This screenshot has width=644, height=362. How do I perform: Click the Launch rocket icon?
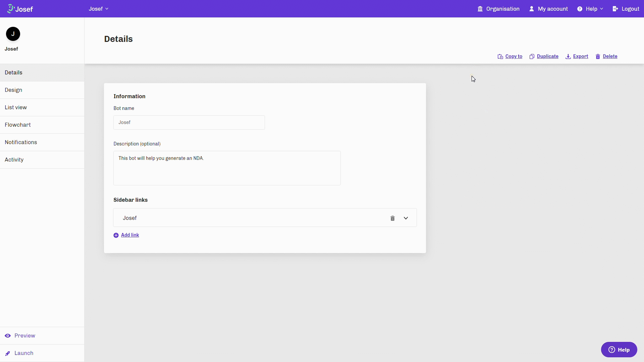click(8, 353)
